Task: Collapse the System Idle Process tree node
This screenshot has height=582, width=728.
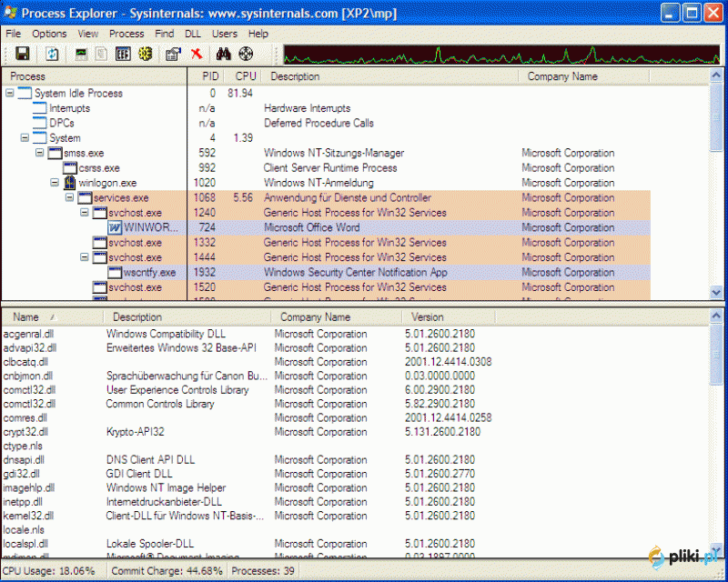Action: click(10, 93)
